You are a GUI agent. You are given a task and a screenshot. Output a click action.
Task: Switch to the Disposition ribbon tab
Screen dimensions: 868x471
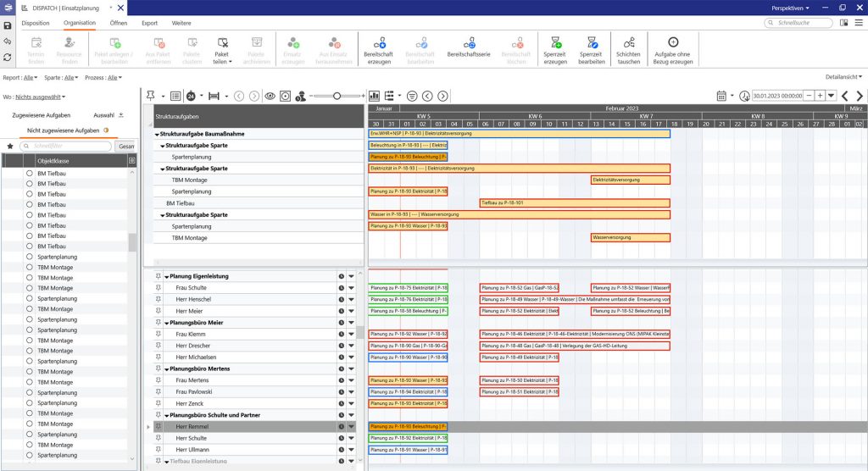point(36,23)
